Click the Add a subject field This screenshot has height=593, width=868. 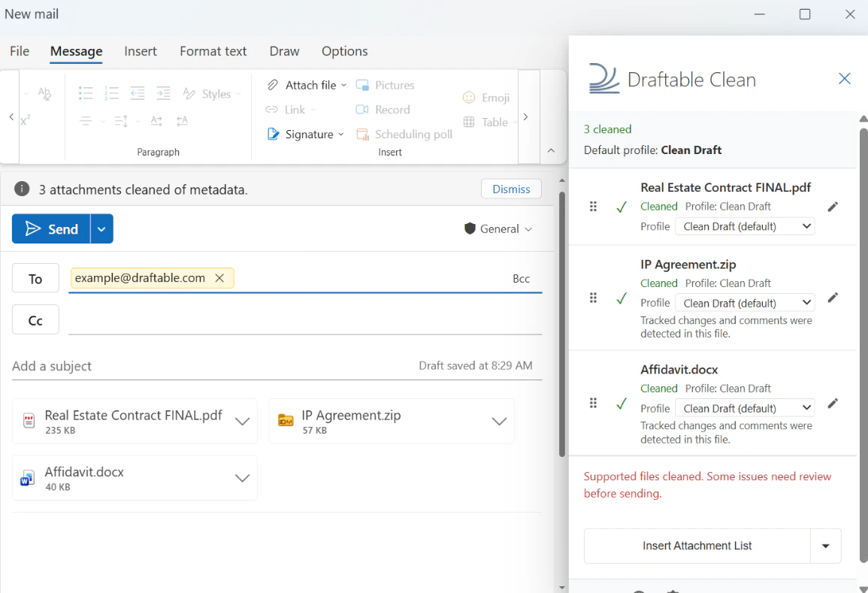pyautogui.click(x=210, y=366)
